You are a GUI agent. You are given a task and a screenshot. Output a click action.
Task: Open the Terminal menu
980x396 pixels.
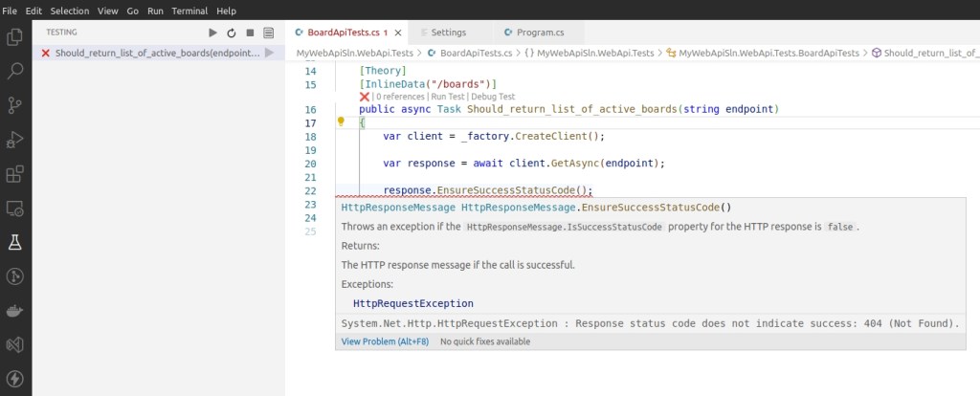pyautogui.click(x=190, y=11)
